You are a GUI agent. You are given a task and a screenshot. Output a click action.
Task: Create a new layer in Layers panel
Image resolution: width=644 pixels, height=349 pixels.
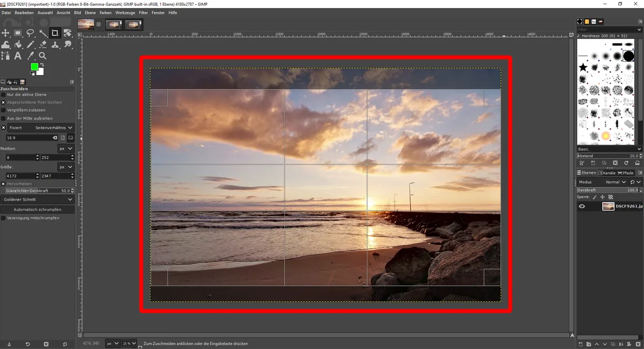click(581, 344)
